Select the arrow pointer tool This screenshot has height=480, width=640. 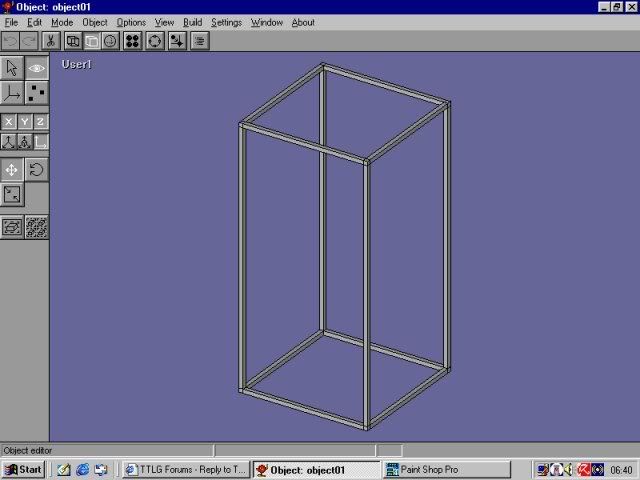pyautogui.click(x=12, y=68)
